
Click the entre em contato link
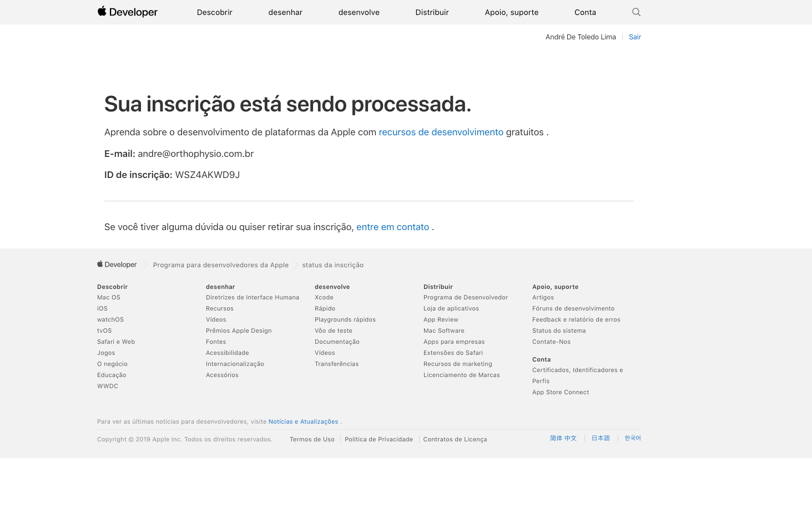pyautogui.click(x=393, y=227)
